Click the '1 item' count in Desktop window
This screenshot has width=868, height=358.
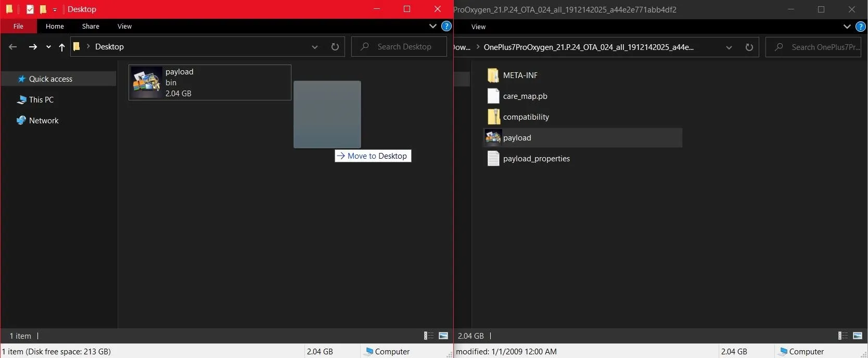(20, 336)
